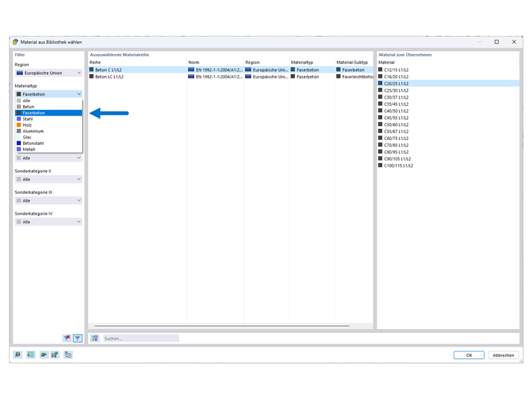Select the Beton C L1/L2 series row
This screenshot has height=399, width=532.
tap(231, 69)
